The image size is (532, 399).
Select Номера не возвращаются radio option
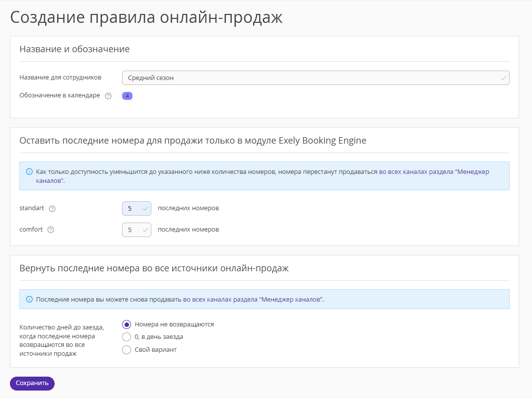(127, 324)
